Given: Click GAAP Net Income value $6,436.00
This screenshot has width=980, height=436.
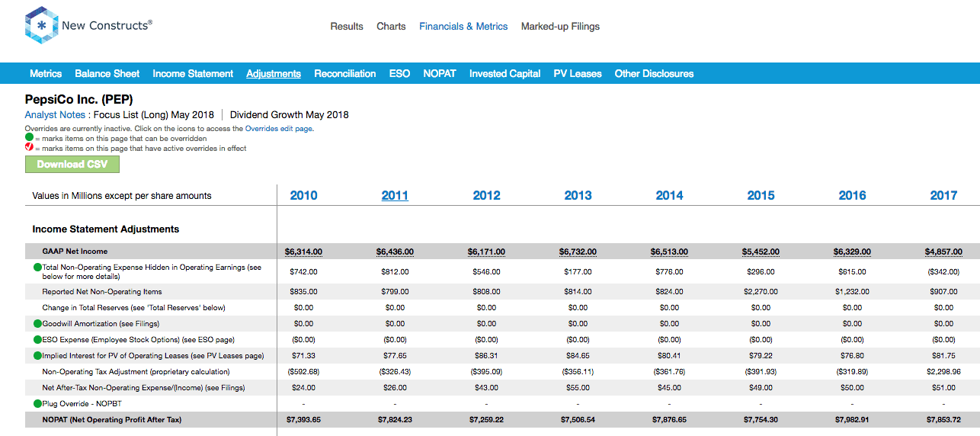Looking at the screenshot, I should (395, 252).
